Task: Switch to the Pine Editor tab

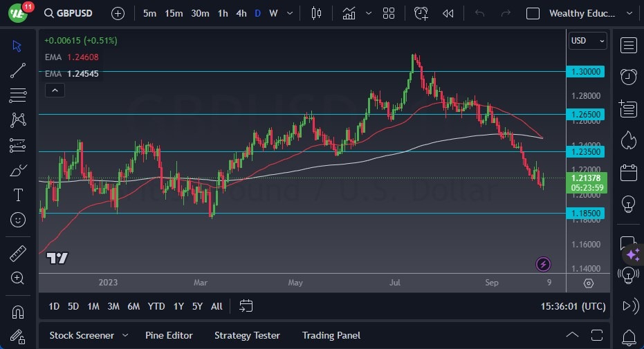Action: (x=169, y=335)
